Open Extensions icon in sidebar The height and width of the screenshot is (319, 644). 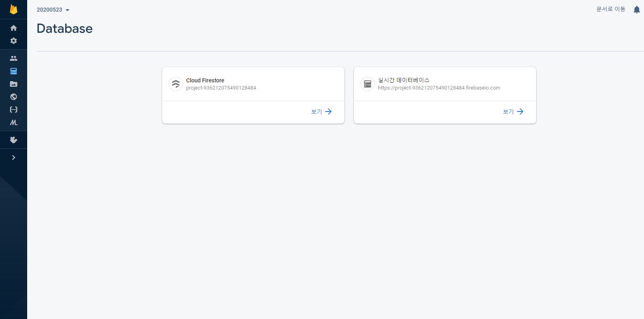pos(14,140)
